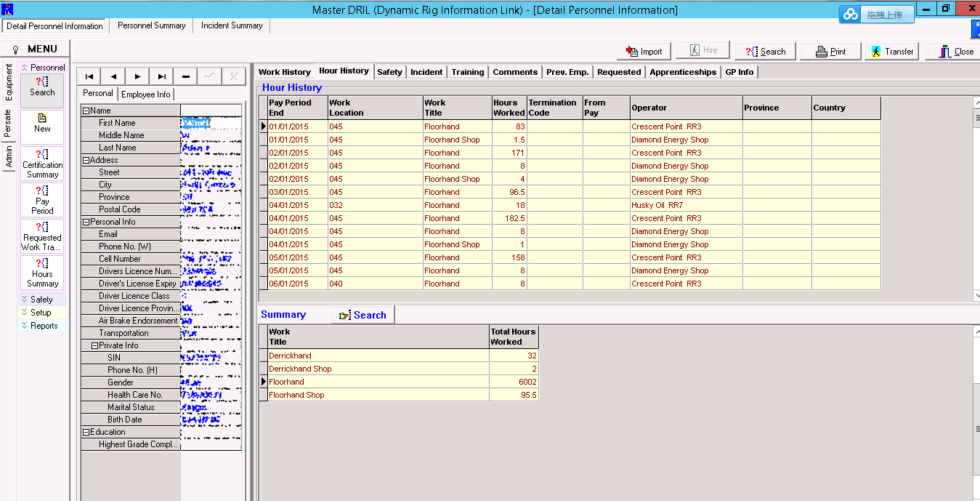Open Certification Summary sidebar item
Viewport: 980px width, 501px height.
click(42, 163)
